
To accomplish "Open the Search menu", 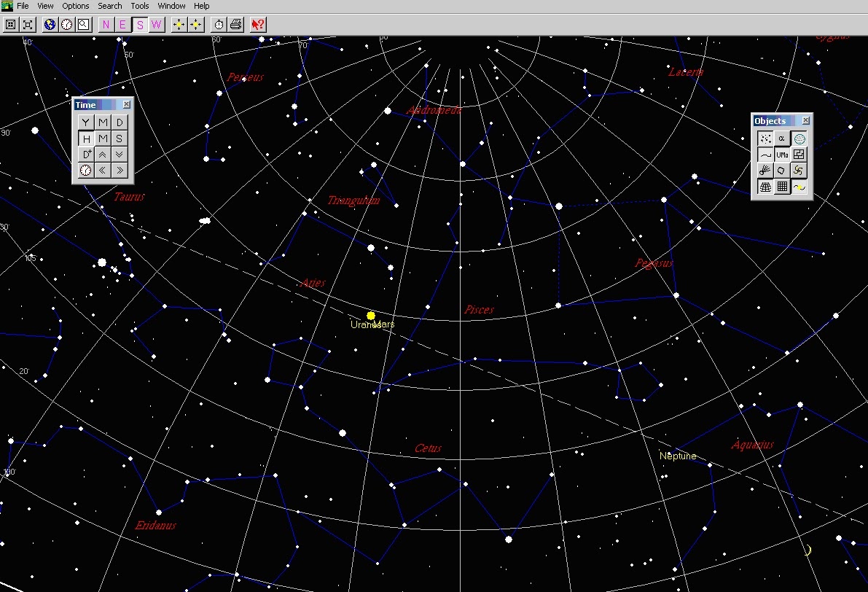I will click(x=109, y=6).
